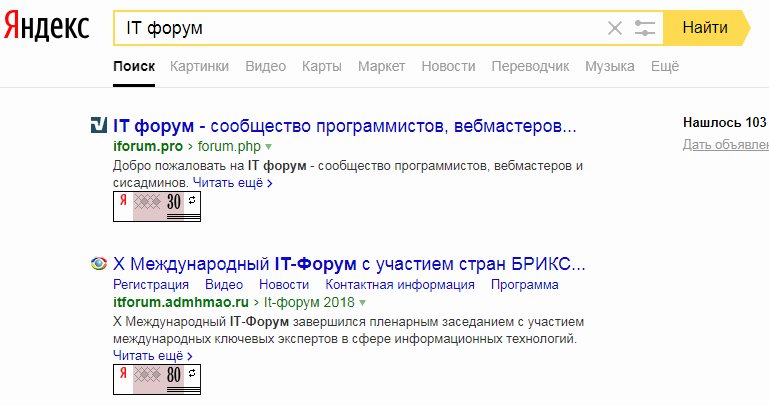Viewport: 769px width, 406px height.
Task: Click the Яндекс logo
Action: point(47,27)
